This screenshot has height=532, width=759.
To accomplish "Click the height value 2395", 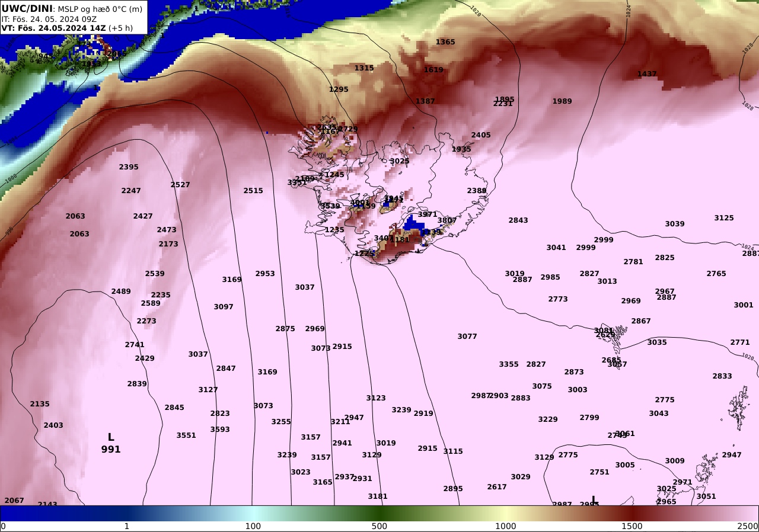I will [x=129, y=167].
